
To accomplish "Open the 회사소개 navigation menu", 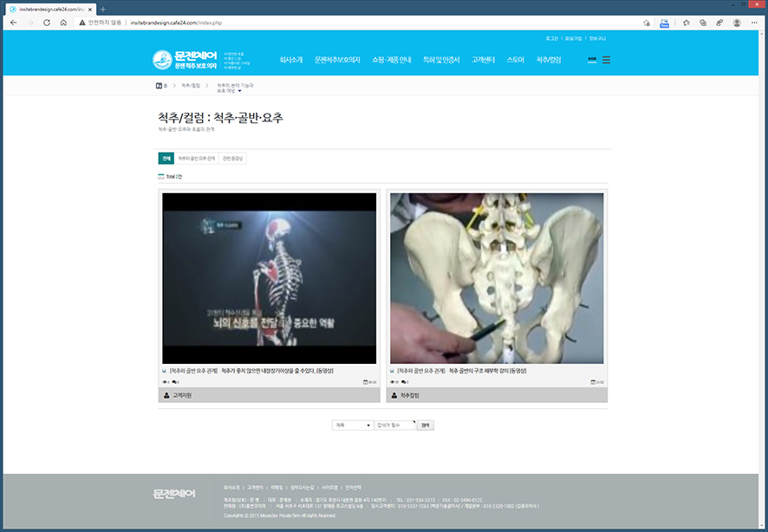I will pos(291,60).
